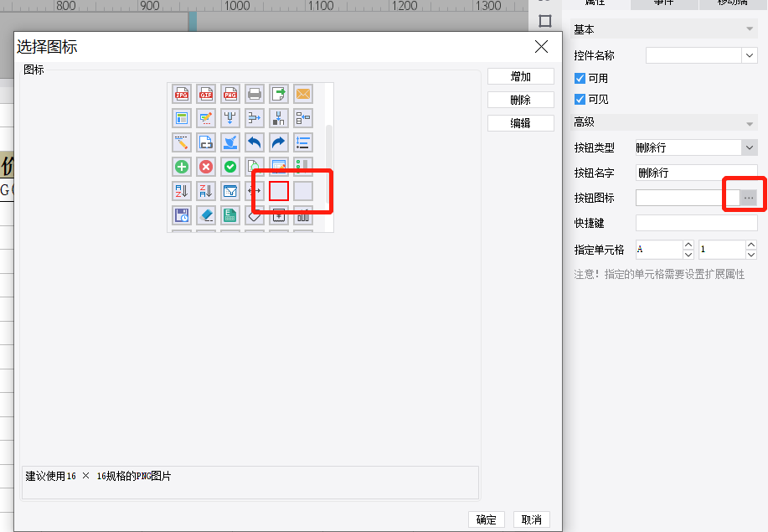Image resolution: width=768 pixels, height=532 pixels.
Task: Select the JPG export icon
Action: (x=182, y=94)
